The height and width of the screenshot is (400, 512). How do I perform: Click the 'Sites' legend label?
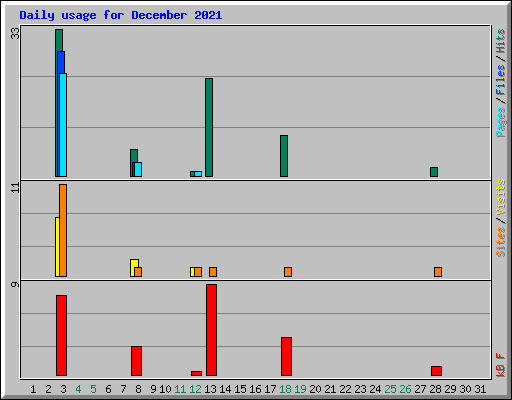point(501,242)
